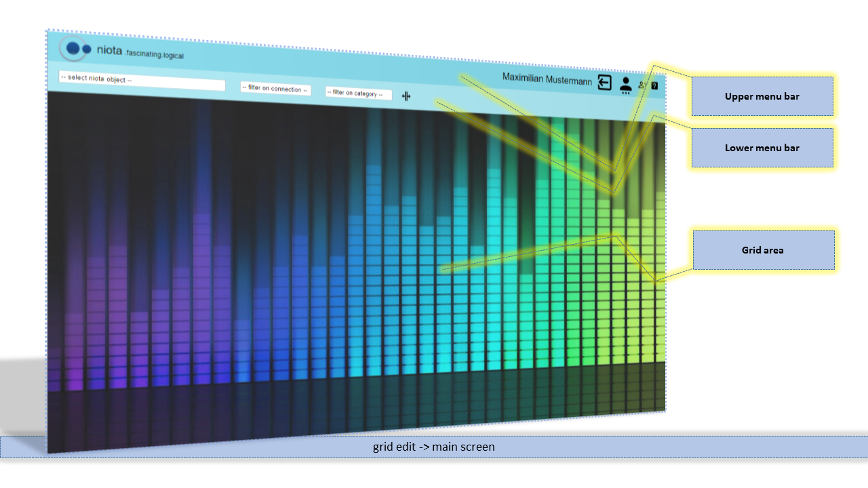Image resolution: width=868 pixels, height=488 pixels.
Task: Click the niota circular logo
Action: tap(75, 49)
